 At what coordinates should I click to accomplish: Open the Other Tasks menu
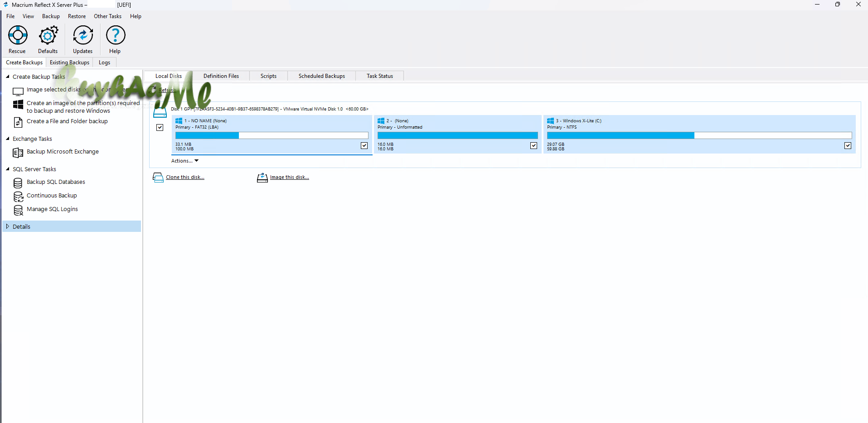point(107,16)
